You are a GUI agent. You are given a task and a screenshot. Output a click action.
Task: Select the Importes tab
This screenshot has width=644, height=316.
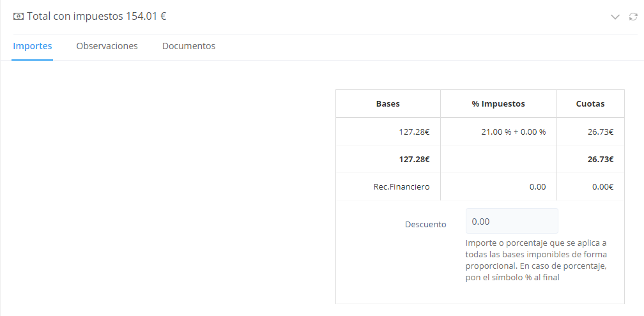coord(33,46)
